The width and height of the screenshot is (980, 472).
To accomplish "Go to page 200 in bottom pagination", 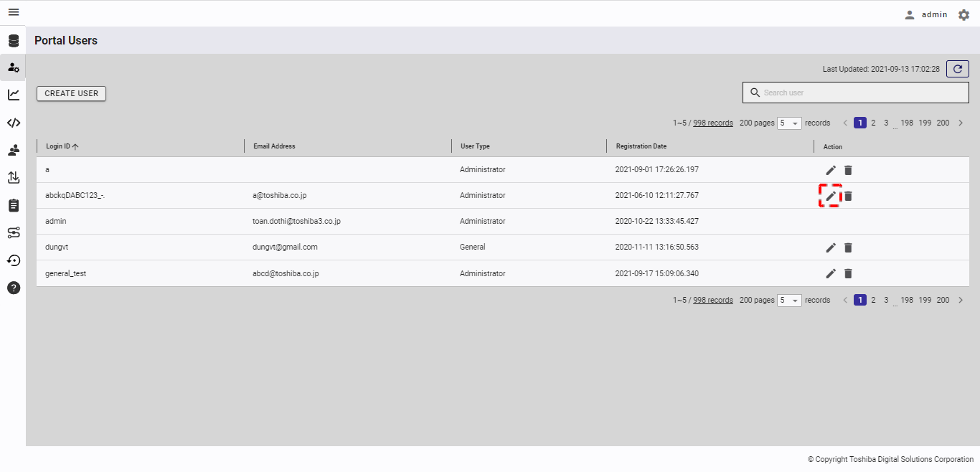I will click(943, 300).
